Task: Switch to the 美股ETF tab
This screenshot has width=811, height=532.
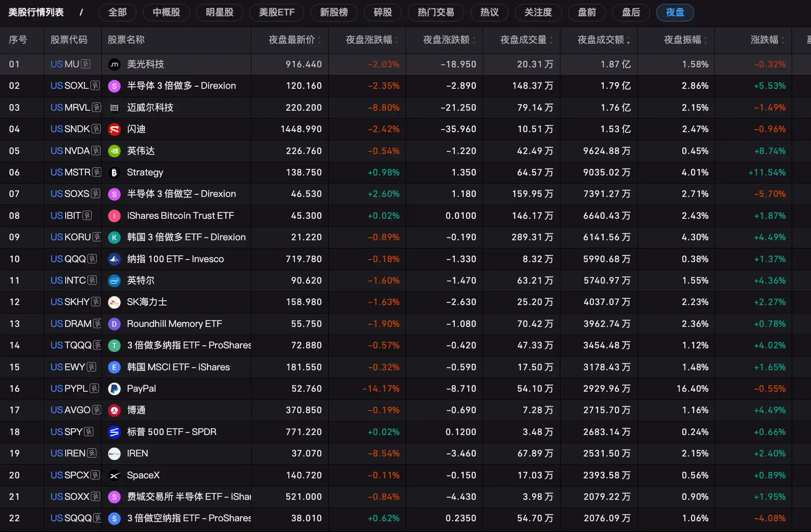Action: 277,12
